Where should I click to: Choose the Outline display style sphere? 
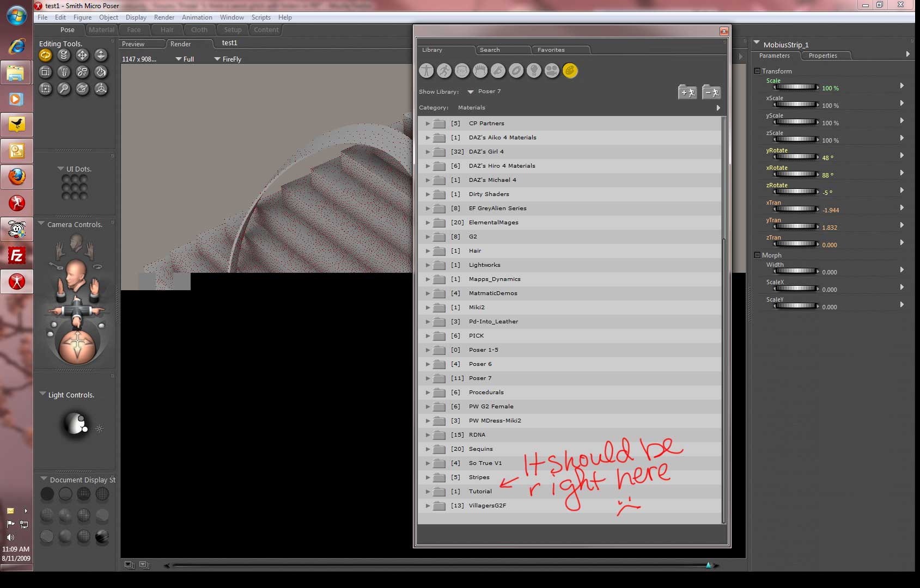pos(65,494)
